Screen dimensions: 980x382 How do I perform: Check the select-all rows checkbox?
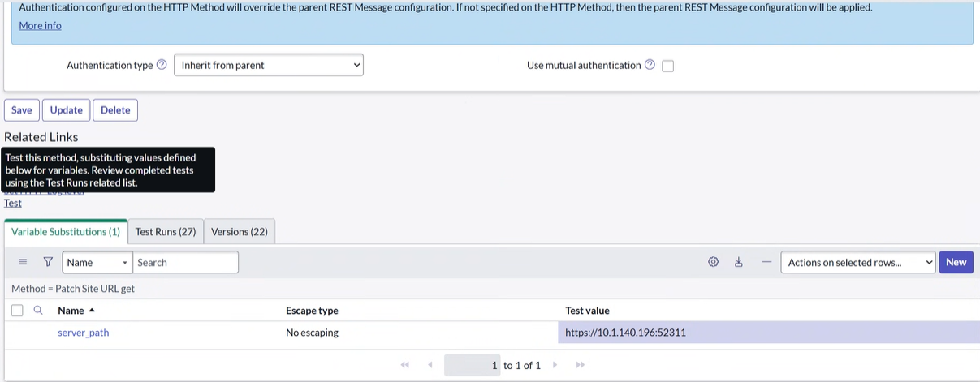[17, 311]
